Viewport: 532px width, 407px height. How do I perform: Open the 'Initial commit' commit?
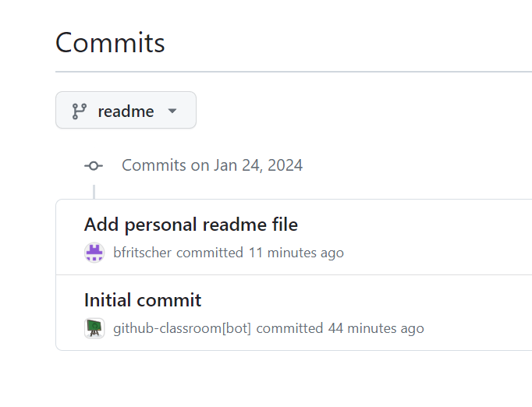pos(143,300)
